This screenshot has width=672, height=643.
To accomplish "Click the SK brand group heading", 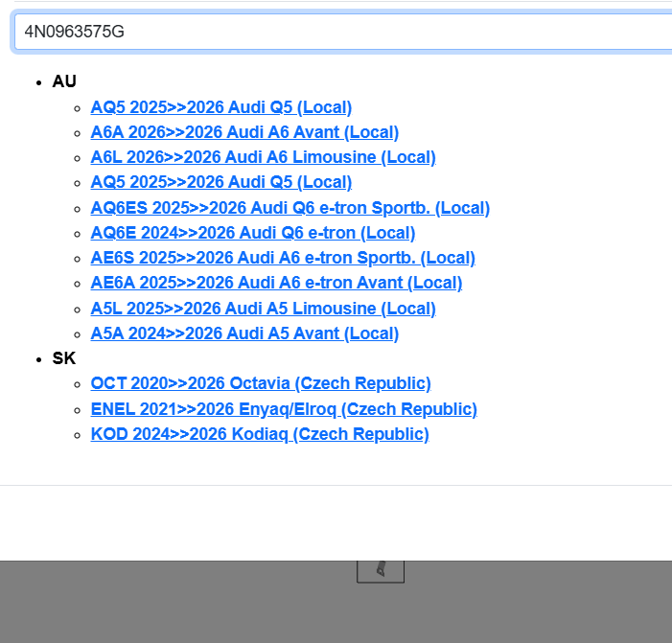I will [63, 358].
